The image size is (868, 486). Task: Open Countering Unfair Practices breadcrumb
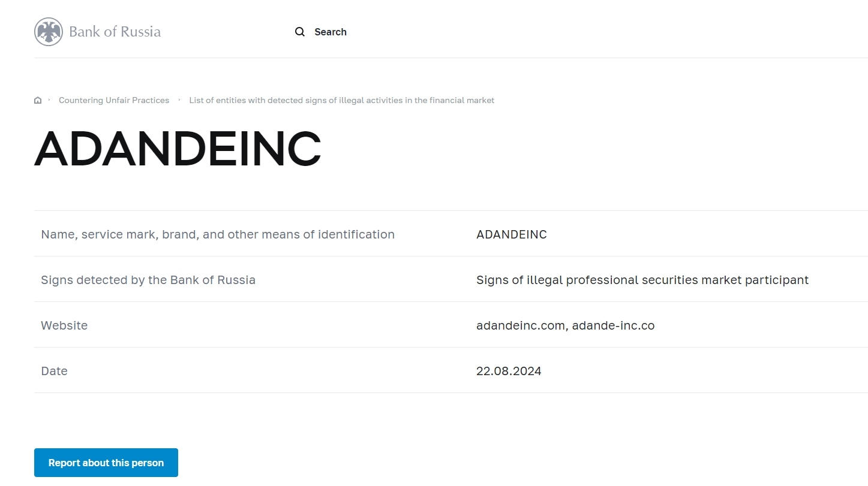coord(114,100)
